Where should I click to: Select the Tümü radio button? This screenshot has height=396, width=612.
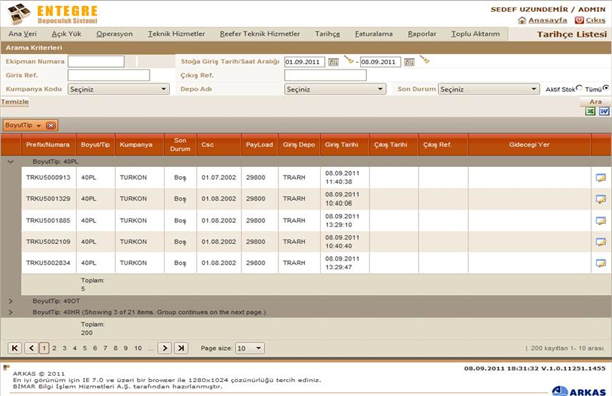point(606,88)
